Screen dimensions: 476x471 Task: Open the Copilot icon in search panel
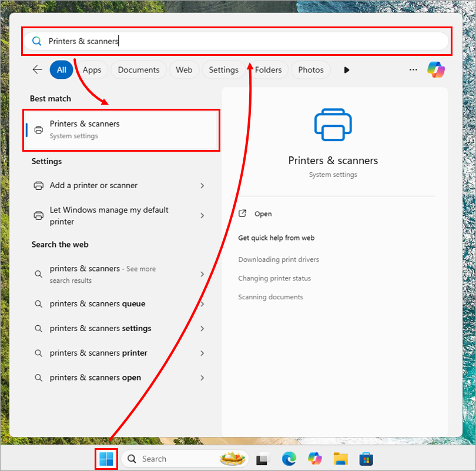click(x=435, y=69)
